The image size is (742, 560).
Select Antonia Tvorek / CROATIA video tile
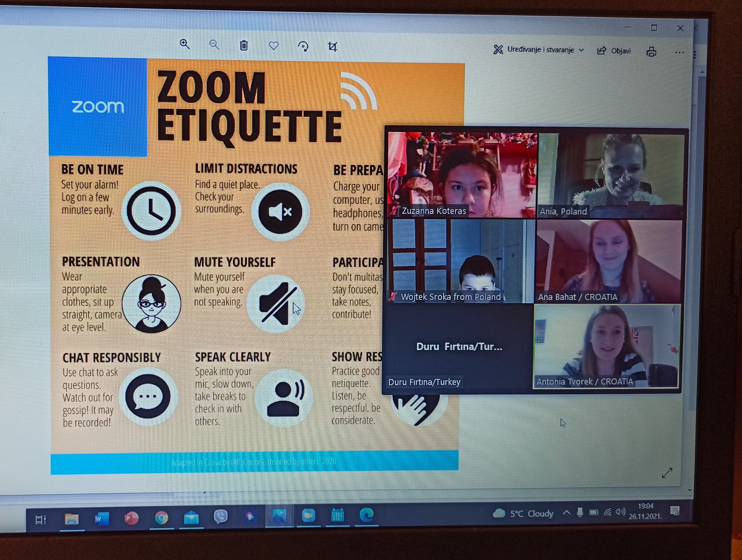coord(607,347)
